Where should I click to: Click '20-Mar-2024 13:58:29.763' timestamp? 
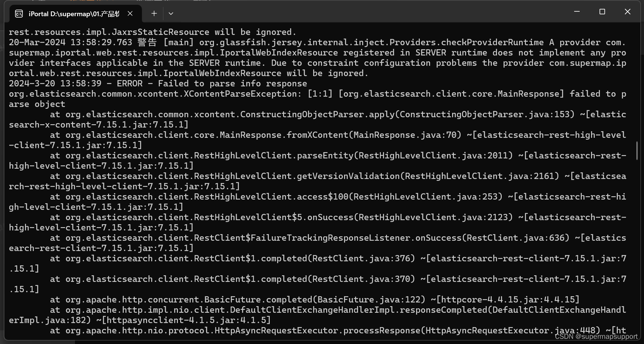[71, 42]
